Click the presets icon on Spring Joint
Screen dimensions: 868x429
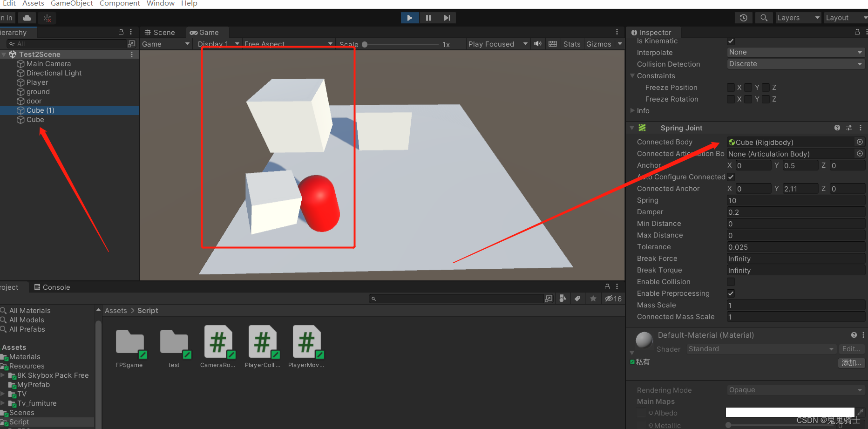pos(848,128)
